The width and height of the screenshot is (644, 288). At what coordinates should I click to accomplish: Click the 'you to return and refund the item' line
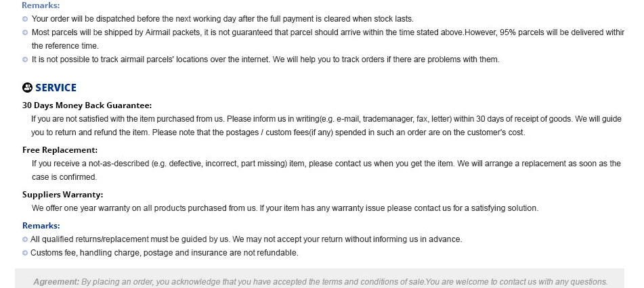[278, 133]
